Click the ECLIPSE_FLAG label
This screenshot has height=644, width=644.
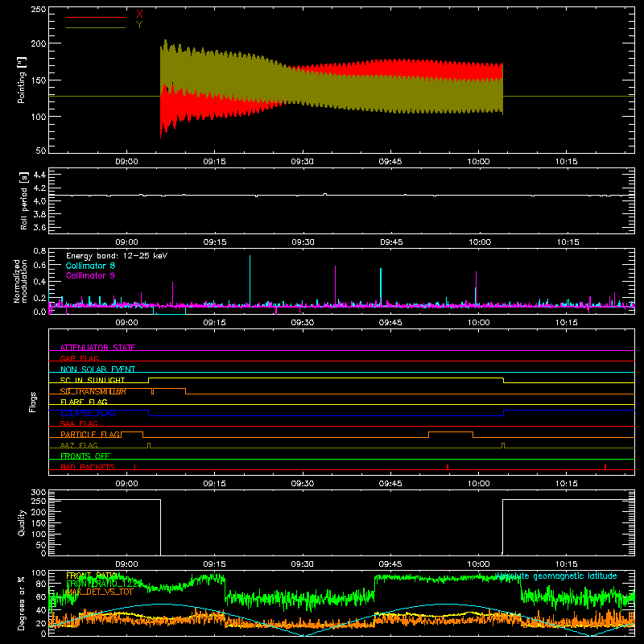click(88, 413)
